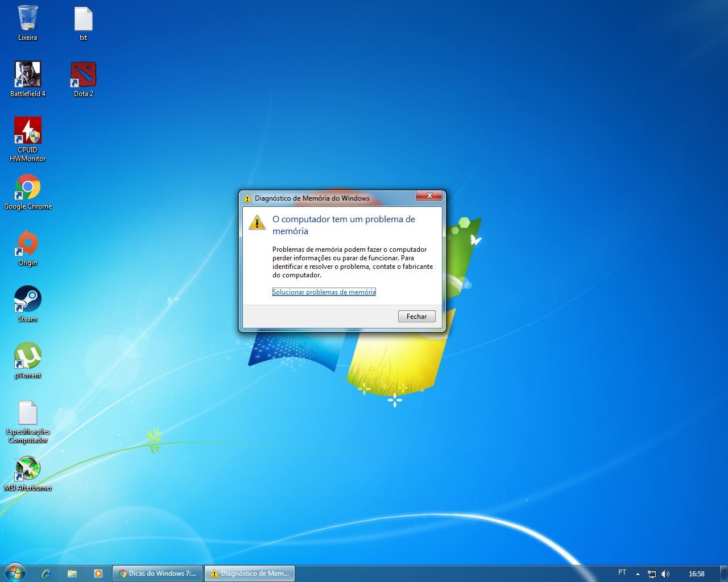The image size is (728, 582).
Task: Select the MSI Afterburner shortcut
Action: [27, 473]
